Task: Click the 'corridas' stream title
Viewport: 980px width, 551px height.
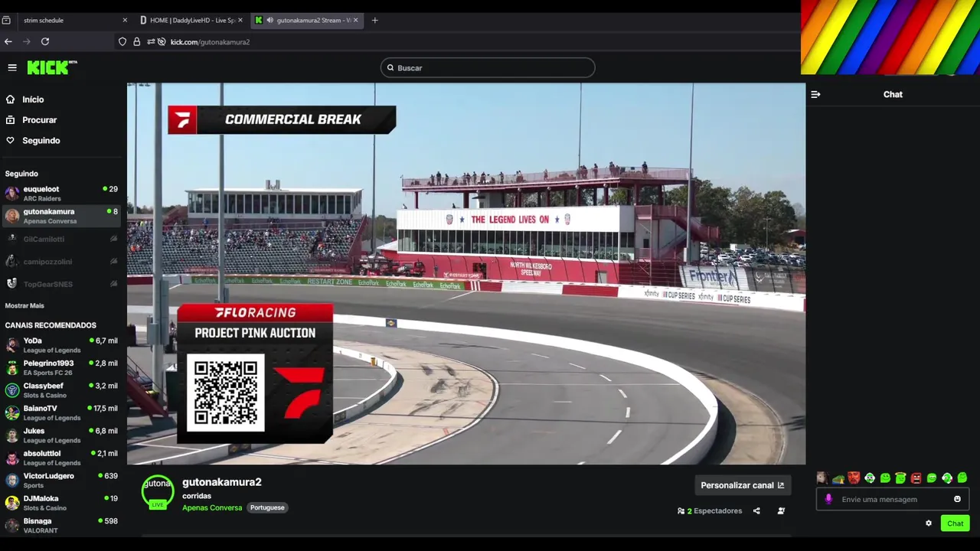Action: 197,496
